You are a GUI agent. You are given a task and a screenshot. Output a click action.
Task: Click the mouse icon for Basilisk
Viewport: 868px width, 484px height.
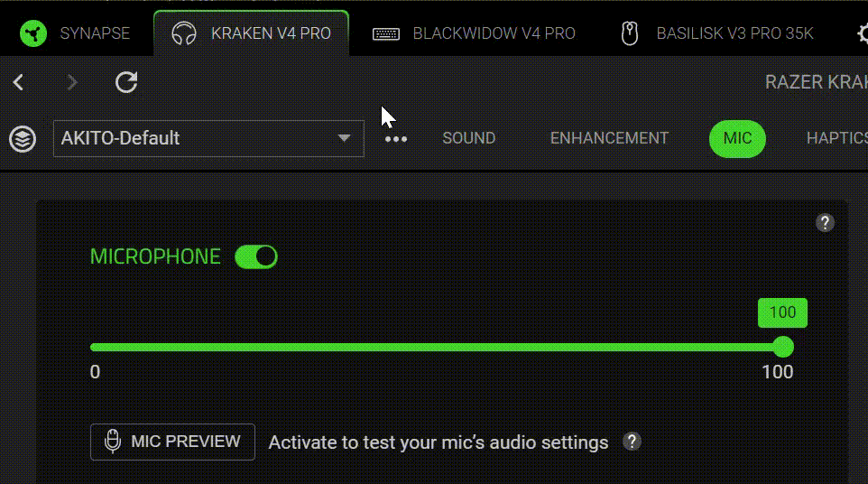tap(630, 33)
